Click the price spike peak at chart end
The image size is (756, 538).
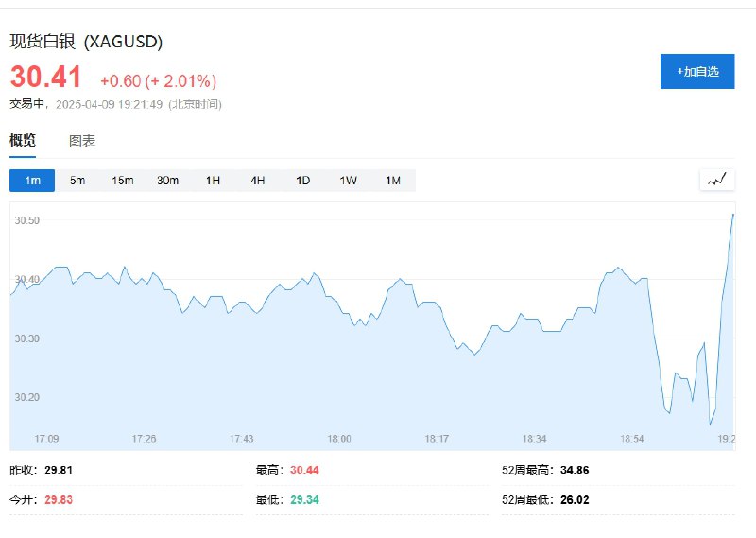(x=733, y=214)
